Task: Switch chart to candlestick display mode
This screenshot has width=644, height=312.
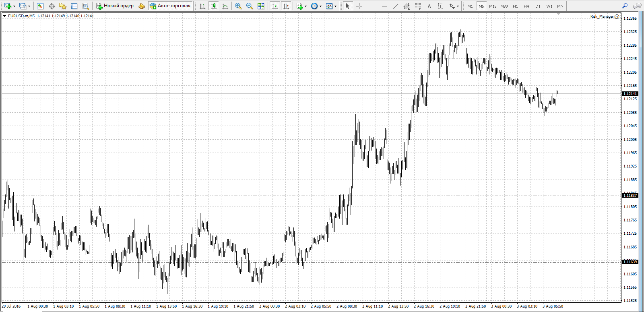Action: [214, 6]
